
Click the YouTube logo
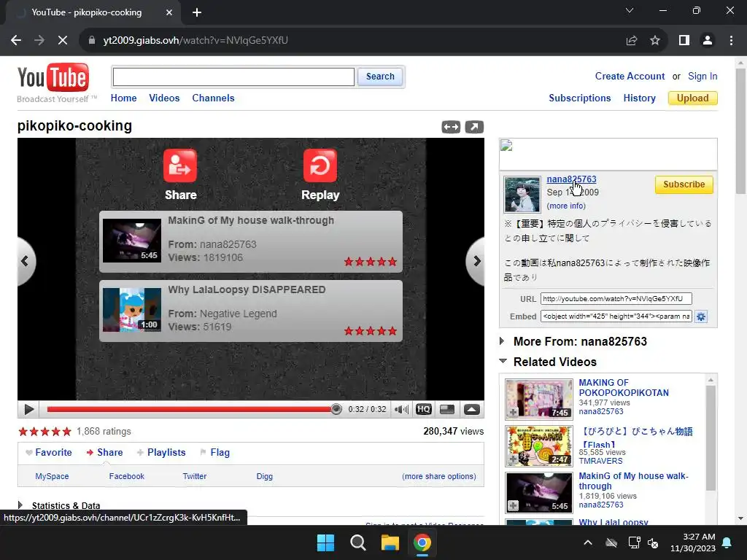coord(53,77)
